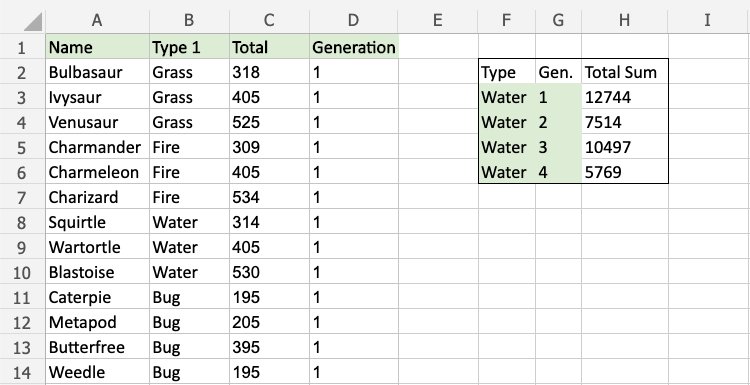
Task: Click the Generation header cell
Action: coord(353,47)
